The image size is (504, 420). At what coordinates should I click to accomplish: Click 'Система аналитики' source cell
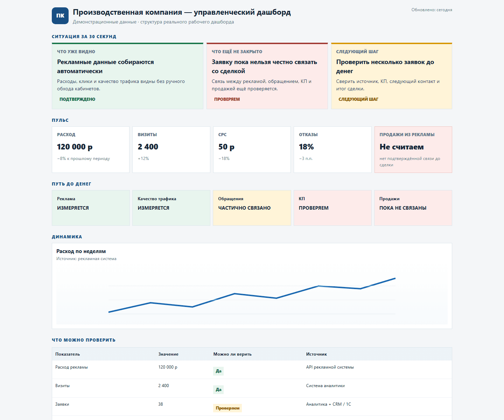[325, 386]
